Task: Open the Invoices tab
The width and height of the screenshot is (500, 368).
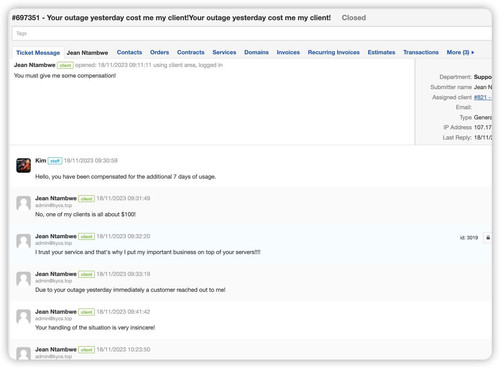Action: click(288, 52)
